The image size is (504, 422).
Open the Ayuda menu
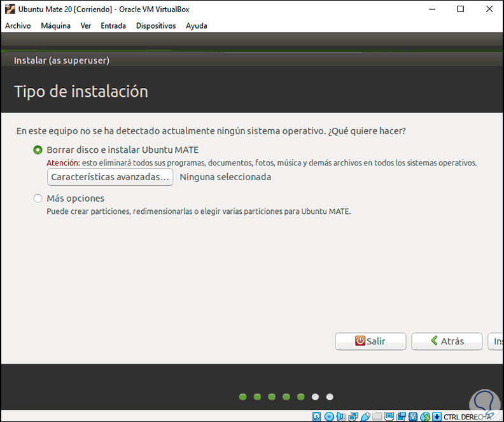(x=197, y=25)
